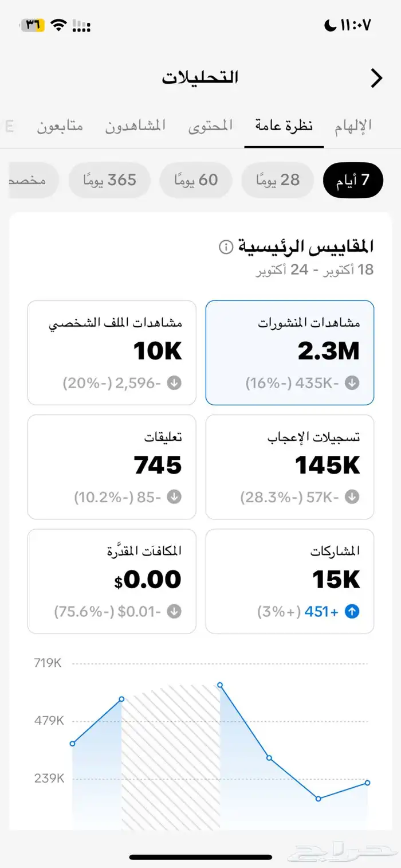Tap the highest data point on chart

pyautogui.click(x=220, y=685)
